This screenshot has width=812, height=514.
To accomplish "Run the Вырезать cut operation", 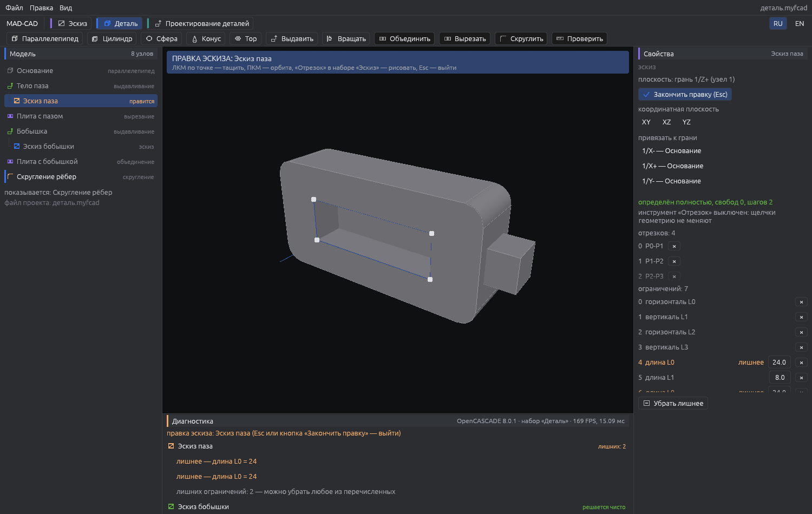I will click(465, 39).
